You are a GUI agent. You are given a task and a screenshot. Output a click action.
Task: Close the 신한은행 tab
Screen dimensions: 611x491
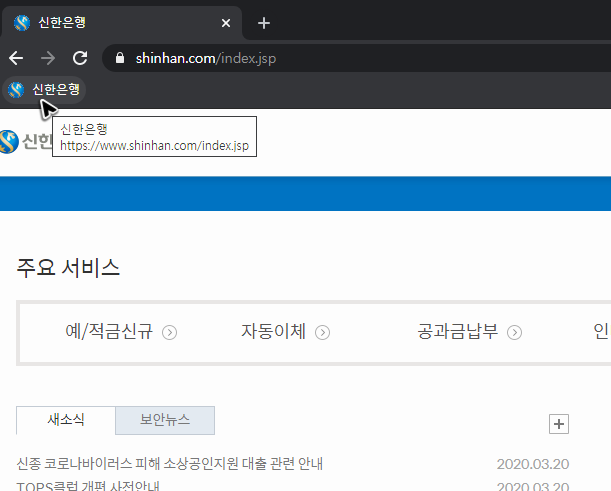click(226, 23)
